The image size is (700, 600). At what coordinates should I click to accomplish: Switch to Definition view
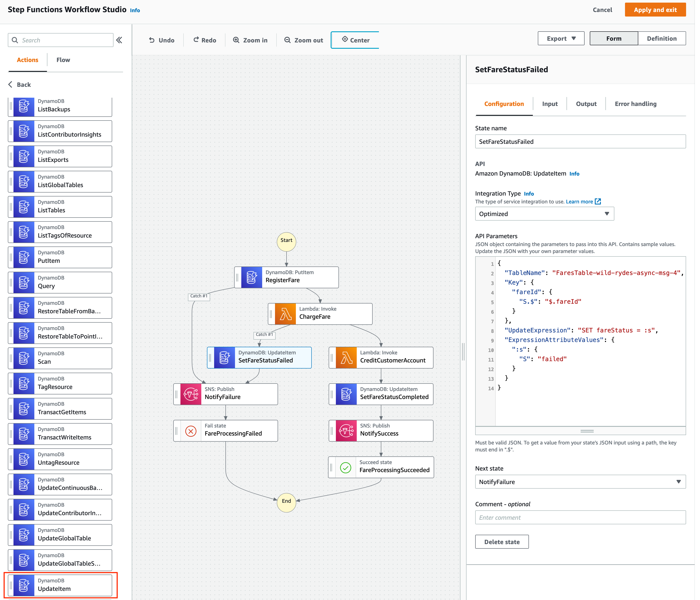click(x=662, y=39)
